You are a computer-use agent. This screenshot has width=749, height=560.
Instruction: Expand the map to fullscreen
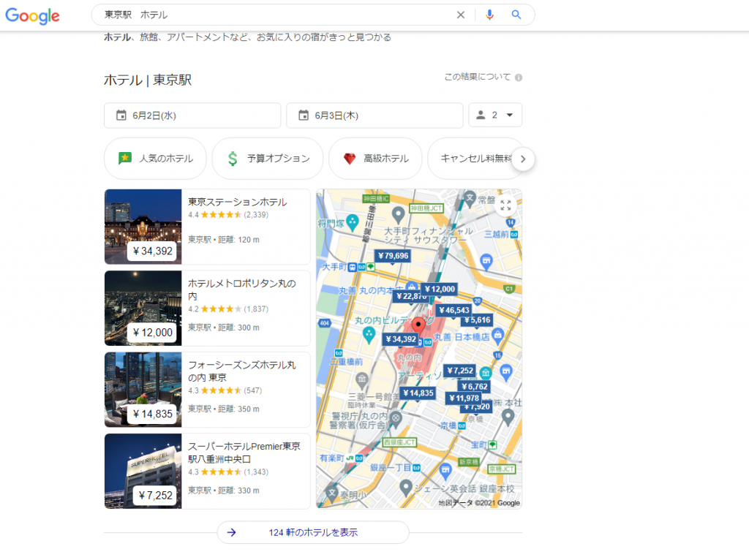click(x=505, y=205)
